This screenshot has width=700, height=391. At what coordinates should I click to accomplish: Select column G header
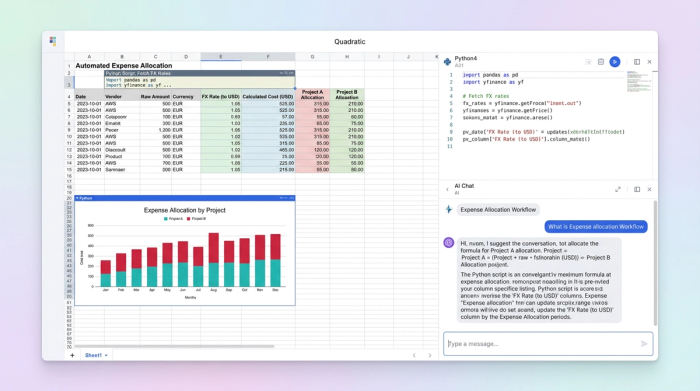[x=312, y=57]
